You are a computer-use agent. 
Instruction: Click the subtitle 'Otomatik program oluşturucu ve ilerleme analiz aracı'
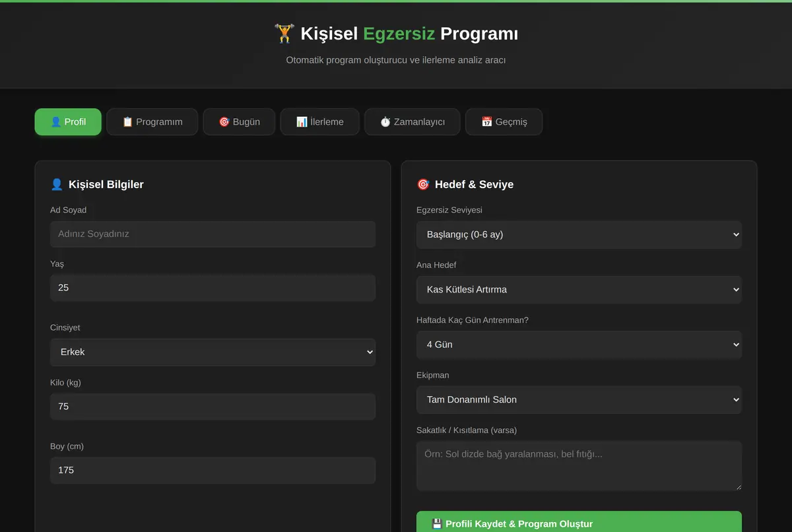pyautogui.click(x=396, y=60)
